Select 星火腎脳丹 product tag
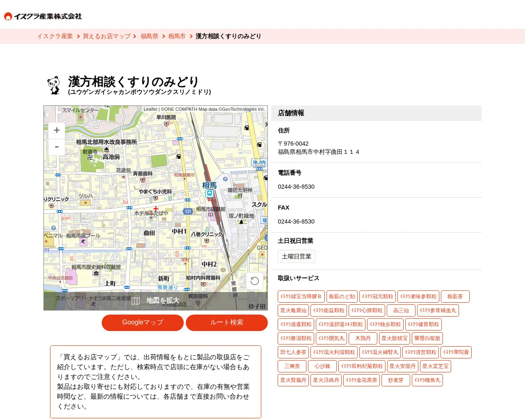 point(293,380)
